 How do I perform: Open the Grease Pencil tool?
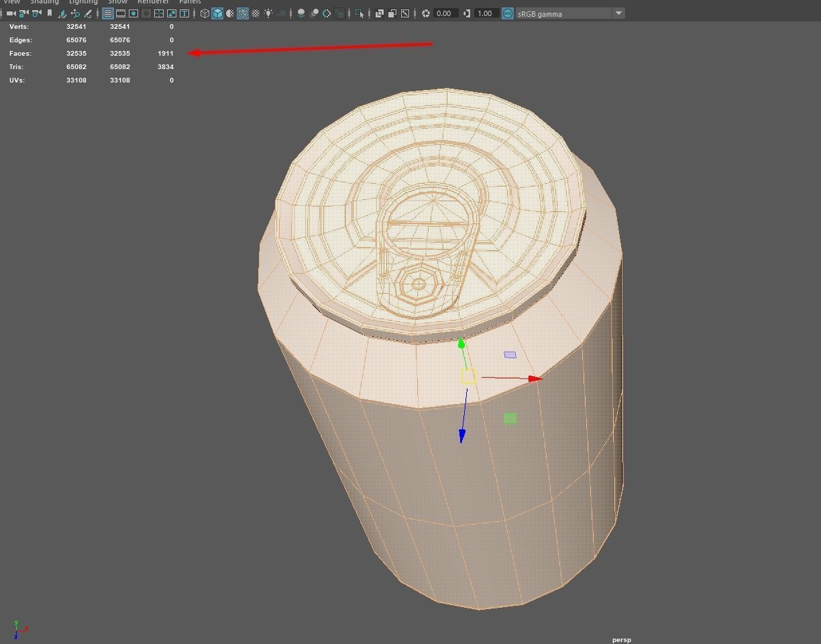[x=88, y=13]
